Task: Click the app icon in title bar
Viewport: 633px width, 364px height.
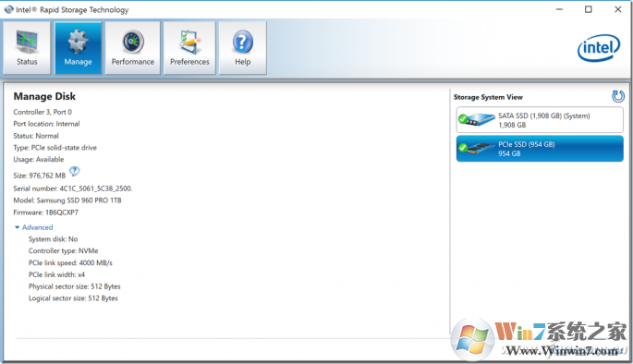Action: point(8,9)
